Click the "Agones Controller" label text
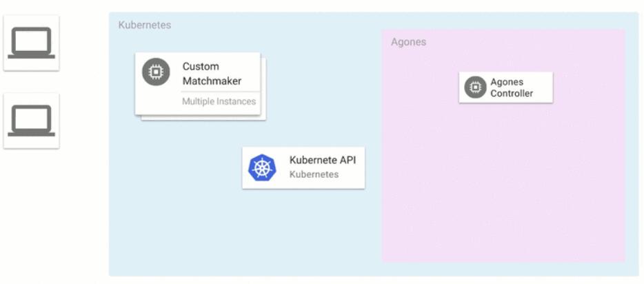Image resolution: width=644 pixels, height=284 pixels. click(512, 88)
